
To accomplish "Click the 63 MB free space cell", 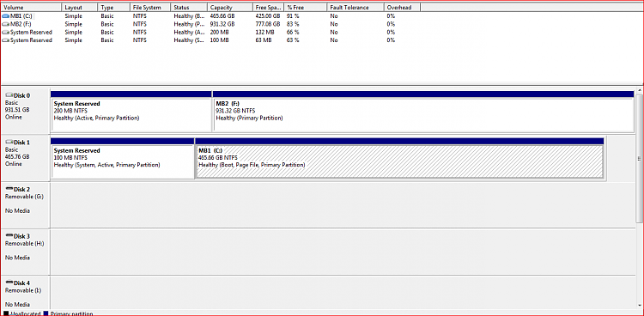I will click(x=264, y=40).
